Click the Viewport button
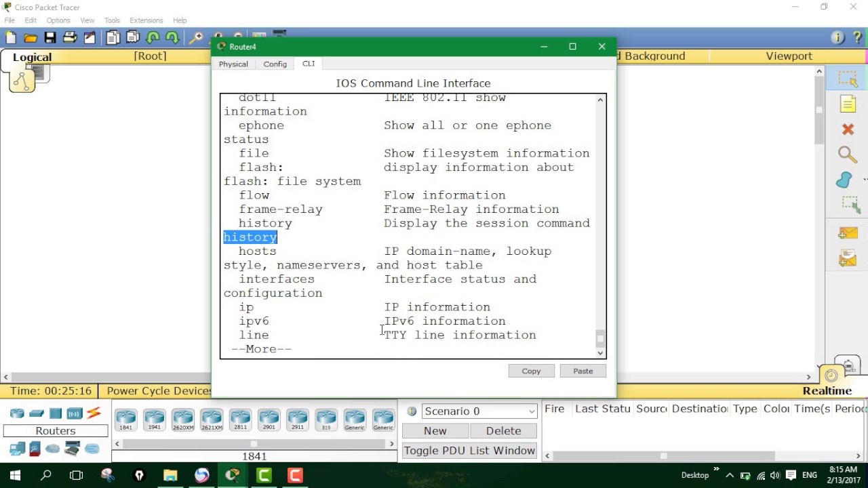 click(x=789, y=56)
